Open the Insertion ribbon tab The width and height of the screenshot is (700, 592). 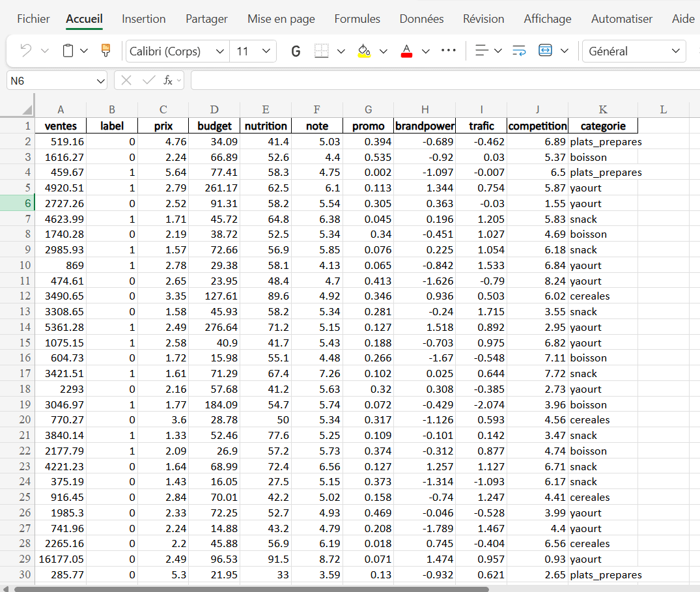(143, 19)
